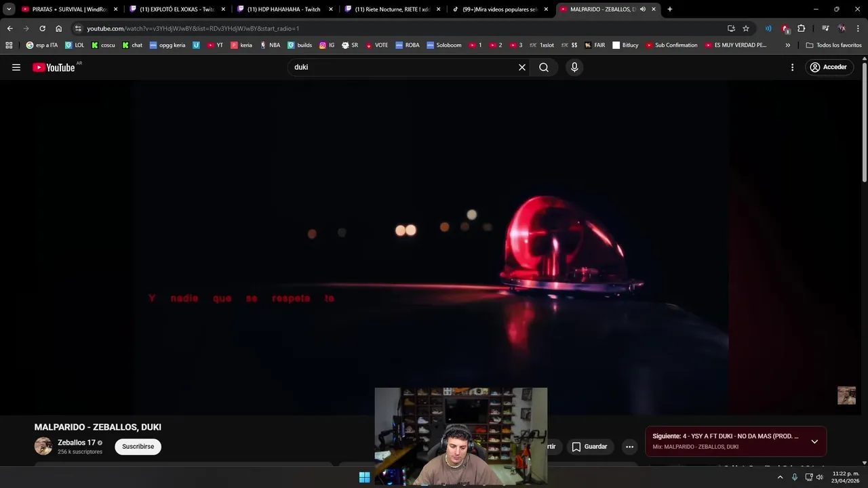The height and width of the screenshot is (488, 868).
Task: Open the 'ROBA' bookmark
Action: [408, 45]
